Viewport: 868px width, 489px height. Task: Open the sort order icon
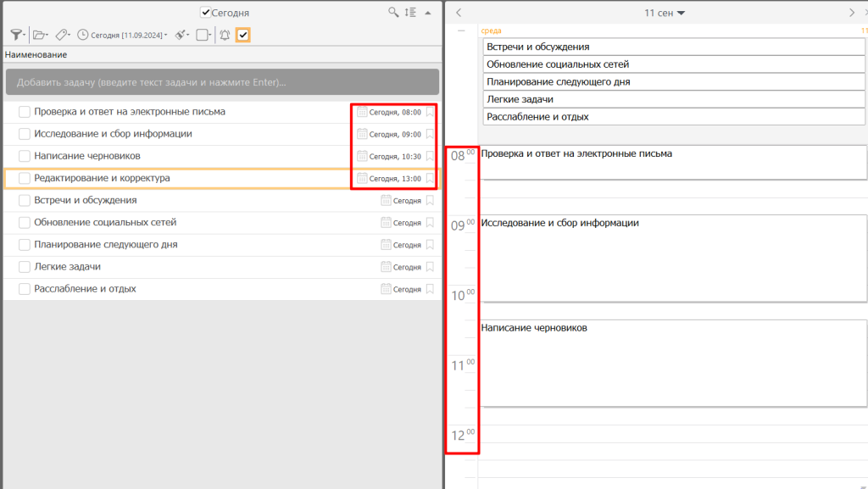click(x=410, y=12)
